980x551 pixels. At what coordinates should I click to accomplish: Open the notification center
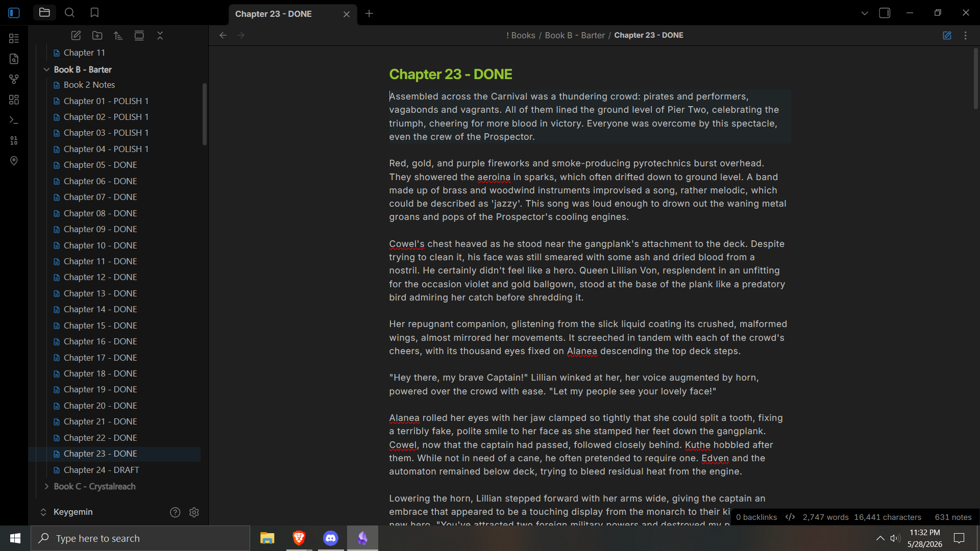point(959,538)
